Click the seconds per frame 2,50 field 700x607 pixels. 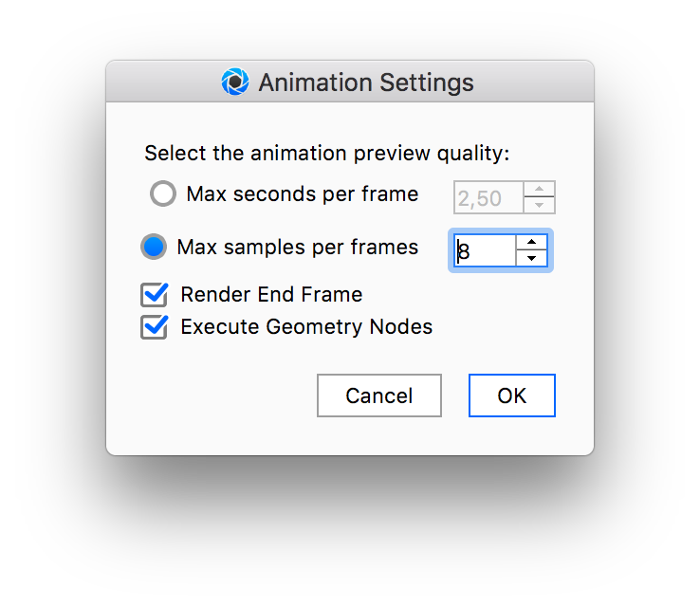(489, 197)
